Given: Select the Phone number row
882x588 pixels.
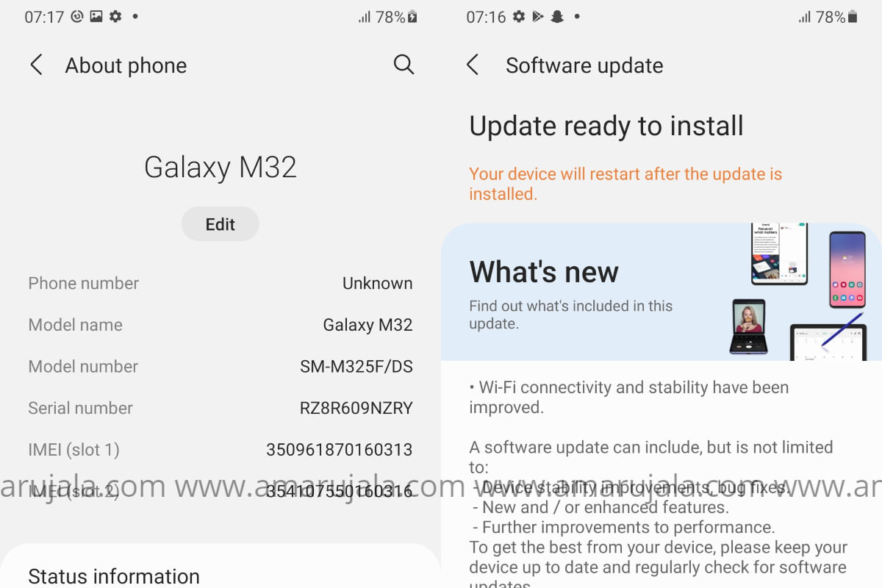Looking at the screenshot, I should pos(220,283).
